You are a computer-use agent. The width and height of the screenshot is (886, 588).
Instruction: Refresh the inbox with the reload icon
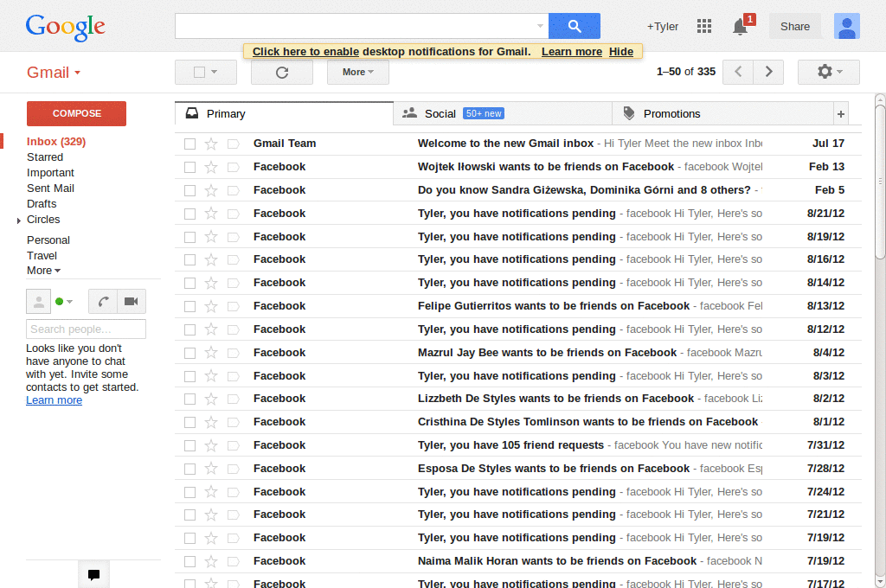[x=281, y=72]
